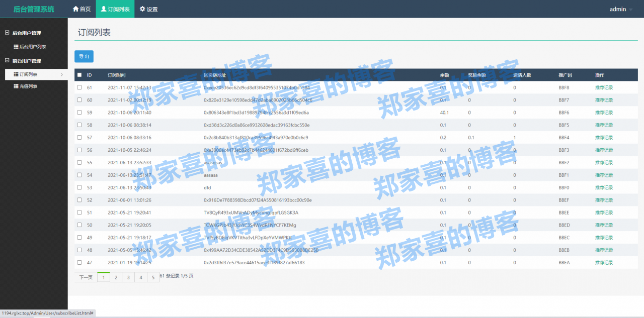Click the gear icon beside 设置
The width and height of the screenshot is (644, 318).
coord(142,9)
